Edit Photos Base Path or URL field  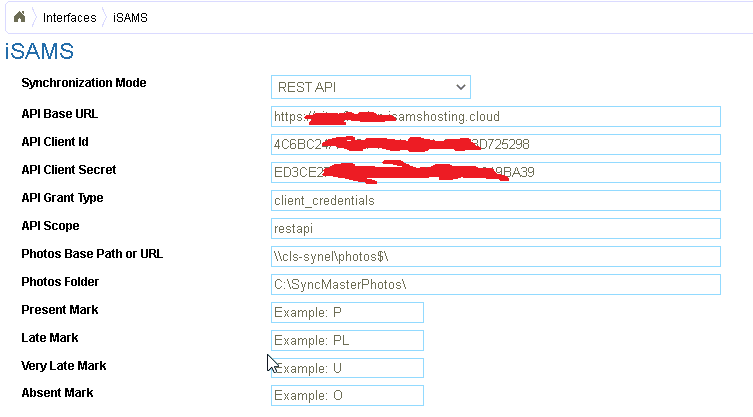(496, 257)
